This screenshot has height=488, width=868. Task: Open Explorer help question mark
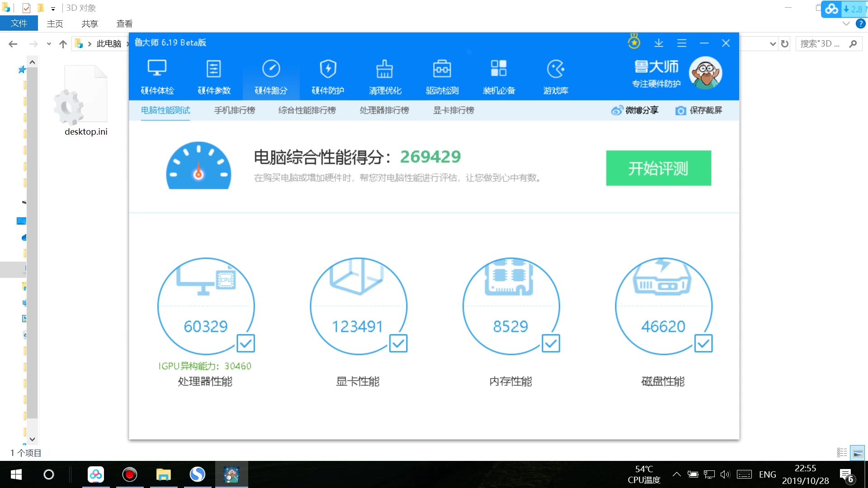(860, 23)
